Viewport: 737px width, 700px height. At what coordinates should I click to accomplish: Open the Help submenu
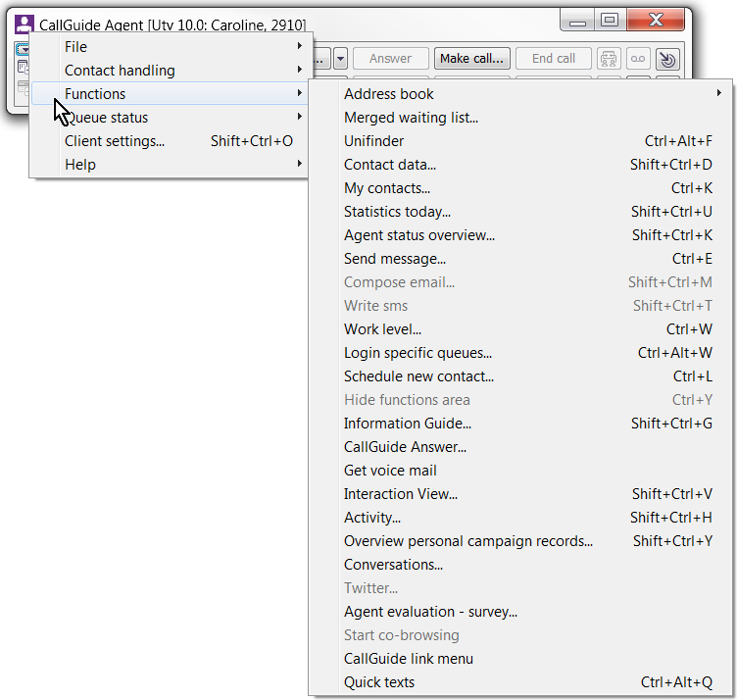(80, 165)
